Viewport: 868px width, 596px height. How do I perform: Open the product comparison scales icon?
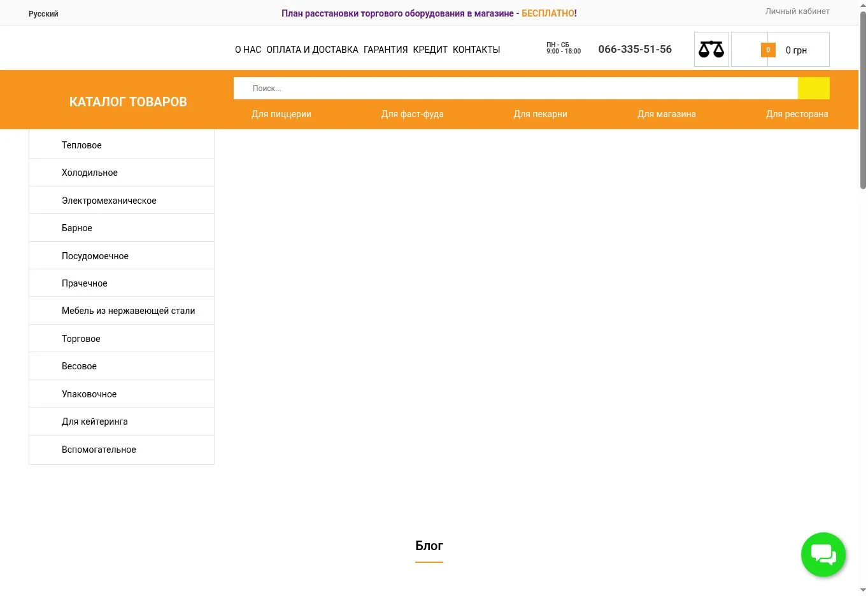[x=711, y=49]
